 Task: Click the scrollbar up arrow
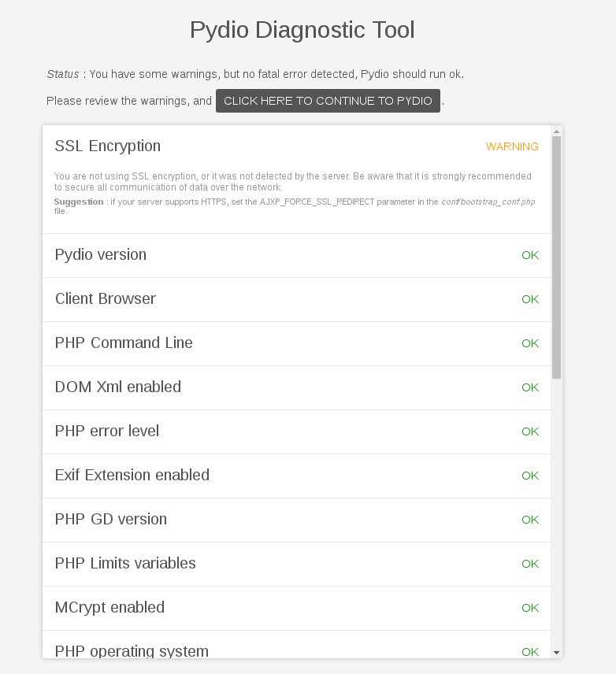pos(556,131)
